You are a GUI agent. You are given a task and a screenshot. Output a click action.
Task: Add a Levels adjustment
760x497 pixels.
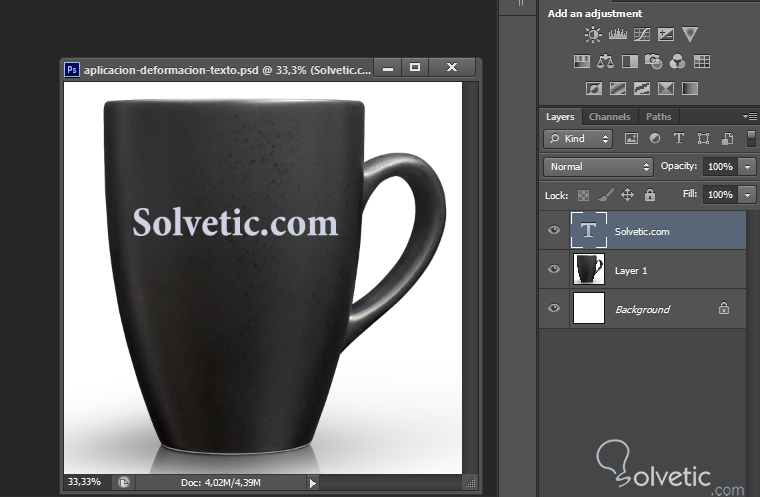618,34
